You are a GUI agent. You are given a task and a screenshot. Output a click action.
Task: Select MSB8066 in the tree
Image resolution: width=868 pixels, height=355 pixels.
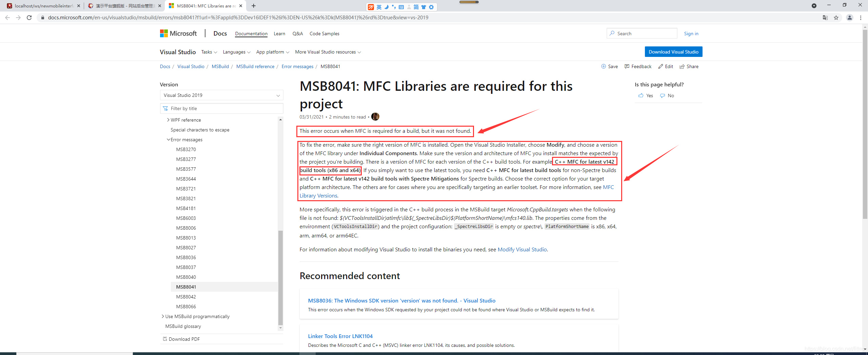[186, 307]
